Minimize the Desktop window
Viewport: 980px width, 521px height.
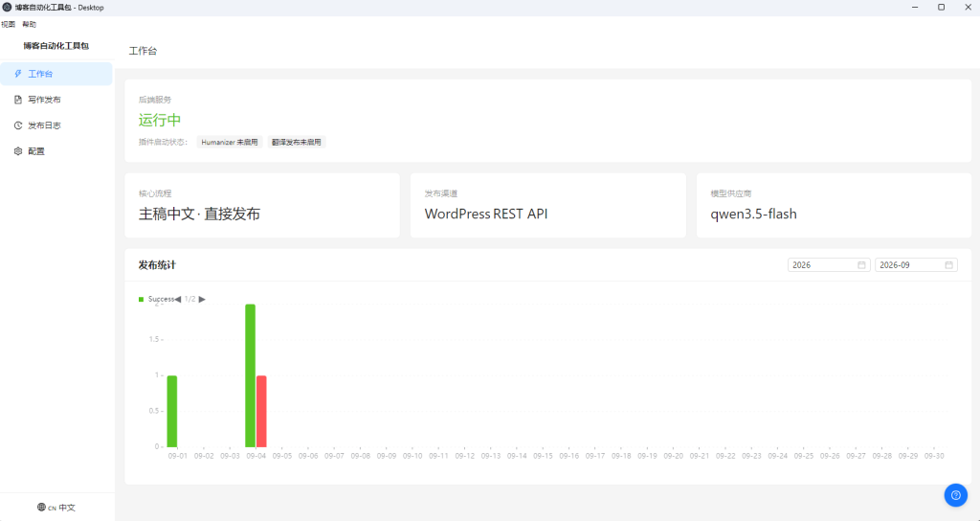tap(915, 8)
